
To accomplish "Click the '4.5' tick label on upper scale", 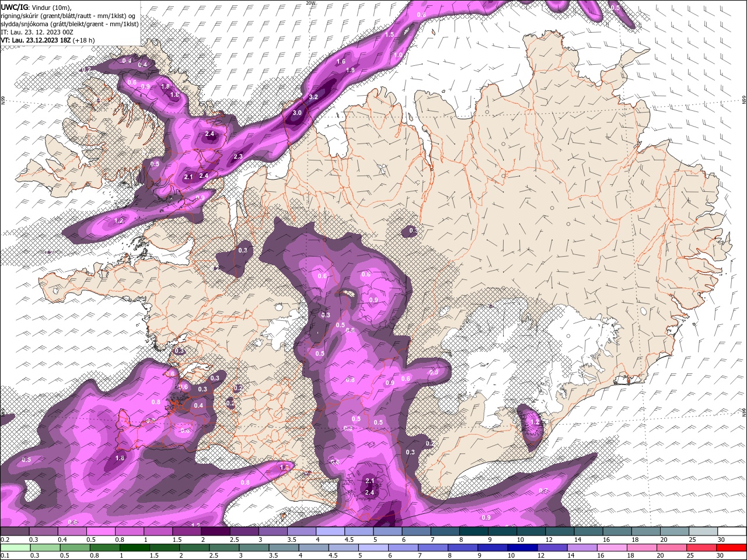I will pyautogui.click(x=348, y=540).
